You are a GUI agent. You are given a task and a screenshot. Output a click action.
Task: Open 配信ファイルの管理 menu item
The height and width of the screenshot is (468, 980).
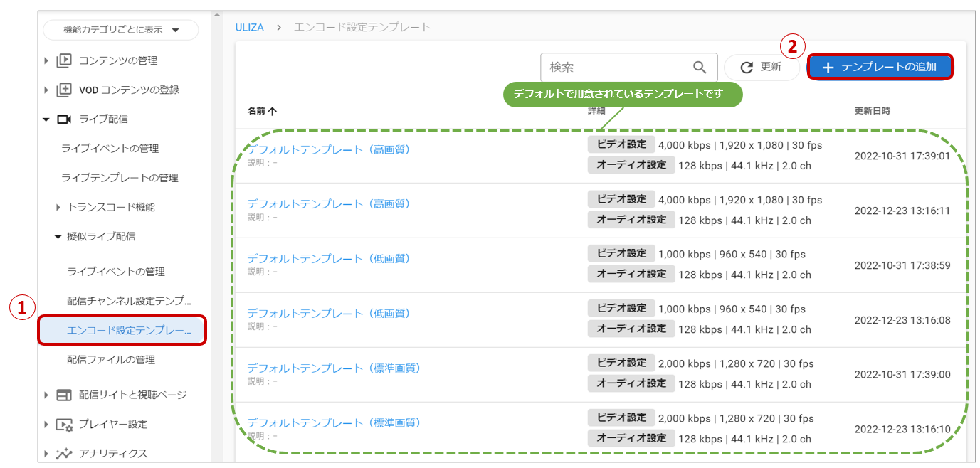pyautogui.click(x=111, y=360)
